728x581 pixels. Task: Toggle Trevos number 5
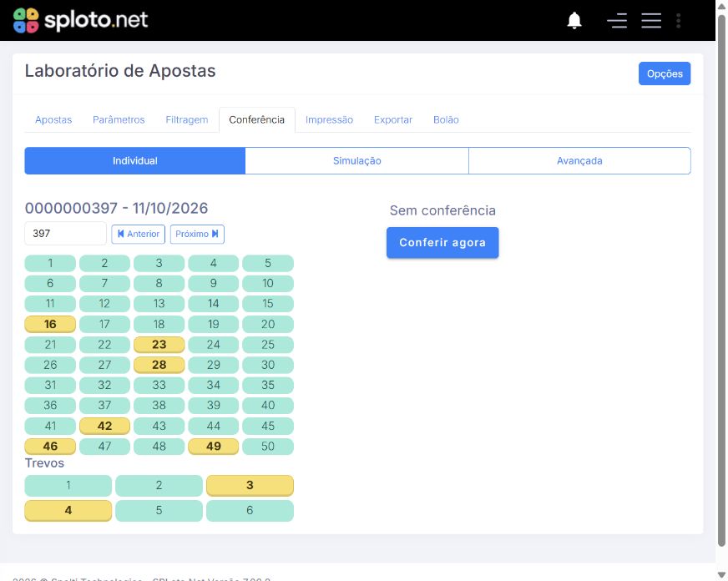pyautogui.click(x=159, y=511)
